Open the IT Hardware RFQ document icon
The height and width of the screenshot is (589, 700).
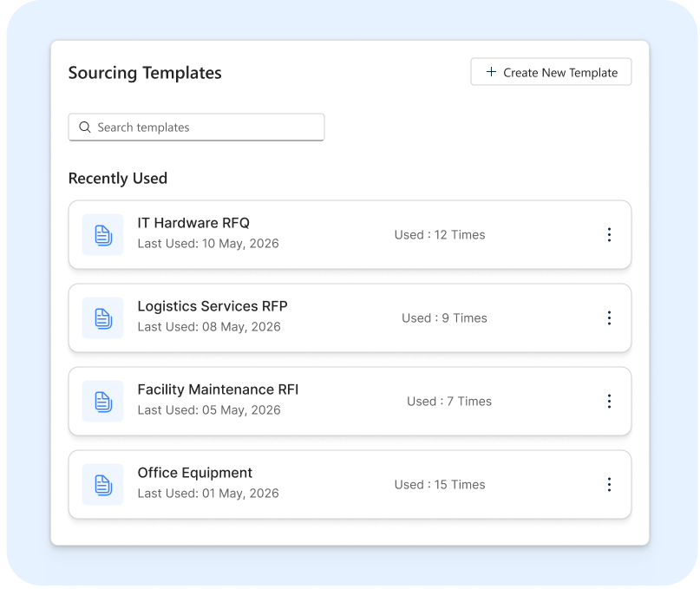pyautogui.click(x=103, y=235)
